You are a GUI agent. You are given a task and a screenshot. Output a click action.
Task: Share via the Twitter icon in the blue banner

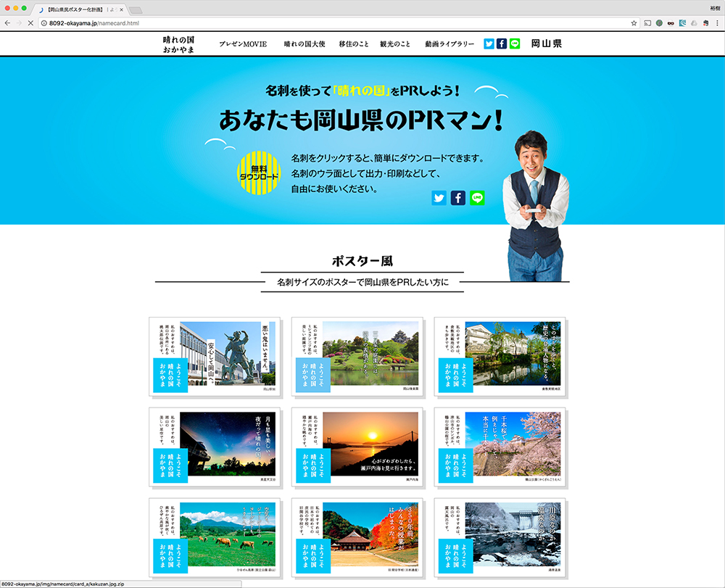click(x=439, y=198)
